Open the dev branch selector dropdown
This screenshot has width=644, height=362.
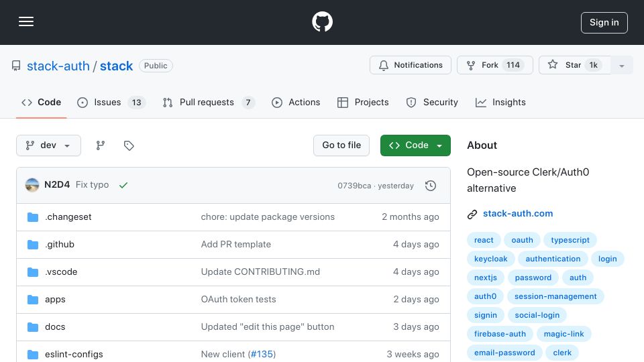(48, 145)
